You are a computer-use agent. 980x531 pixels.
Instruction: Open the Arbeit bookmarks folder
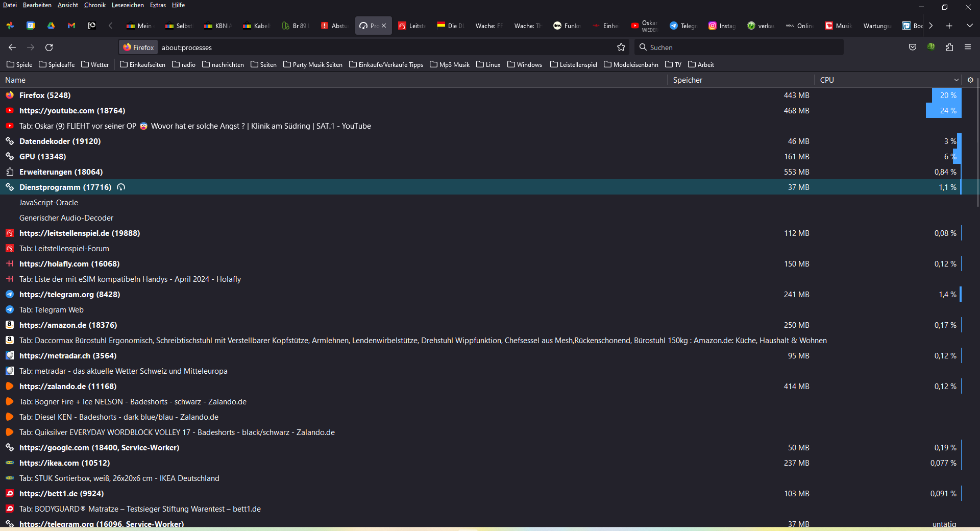[701, 65]
